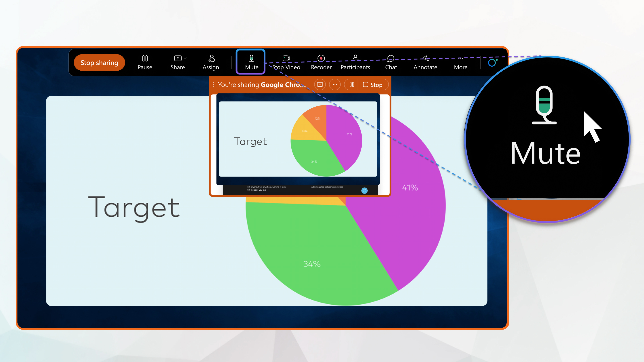
Task: Click the stop sharing screen toggle
Action: click(99, 62)
